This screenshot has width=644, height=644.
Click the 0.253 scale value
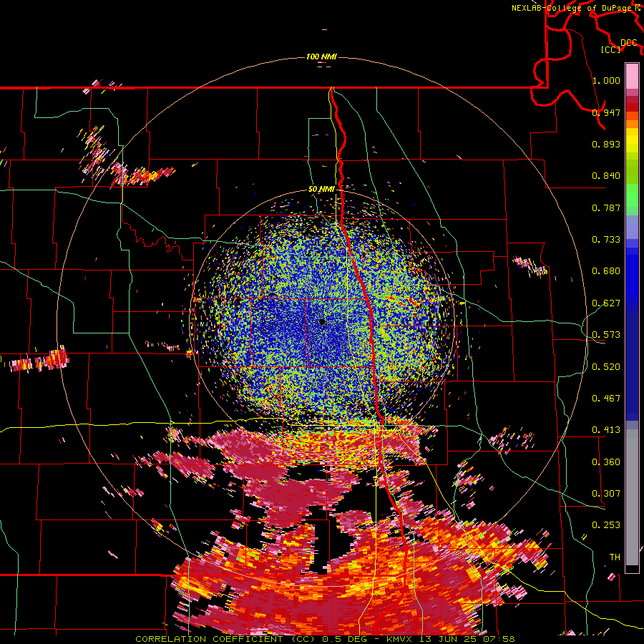coord(606,525)
